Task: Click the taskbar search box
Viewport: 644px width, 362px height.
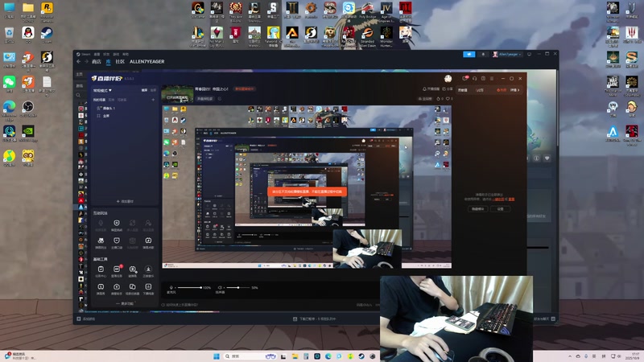Action: click(250, 356)
